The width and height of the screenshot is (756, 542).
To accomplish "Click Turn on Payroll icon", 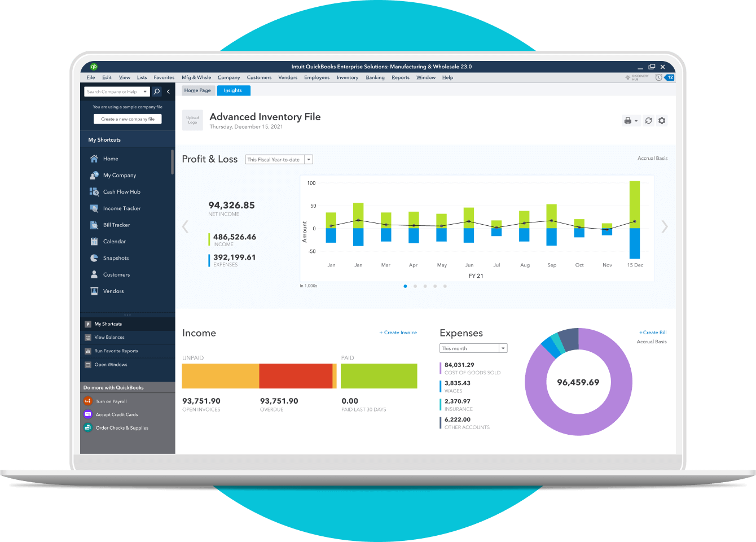I will click(87, 401).
